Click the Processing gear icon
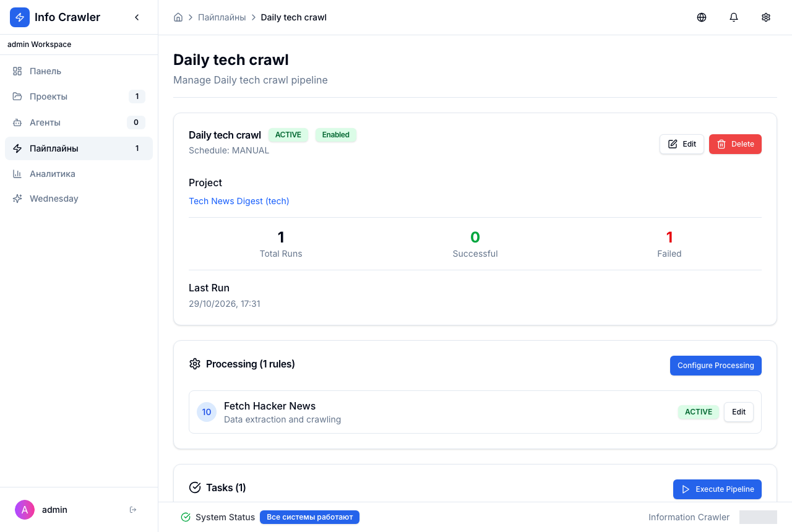Screen dimensions: 792x532 pos(195,364)
